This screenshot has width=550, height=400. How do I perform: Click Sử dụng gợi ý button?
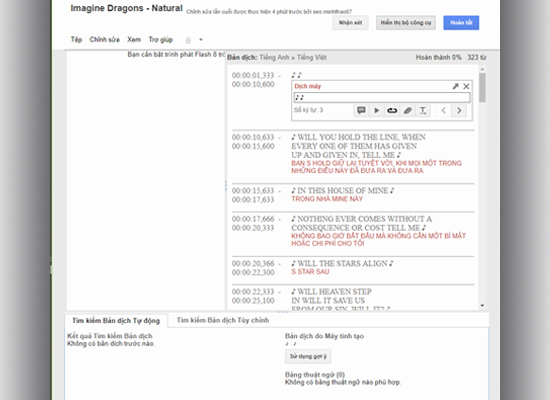[308, 356]
